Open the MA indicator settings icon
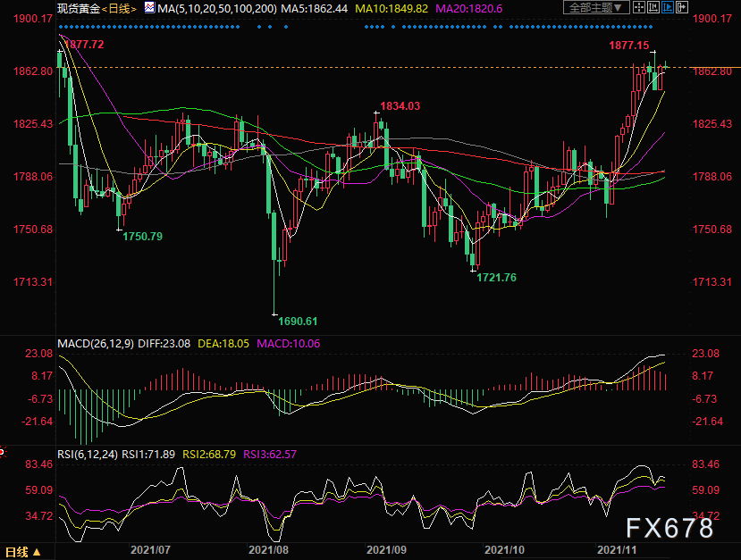Viewport: 741px width, 560px height. pos(149,7)
